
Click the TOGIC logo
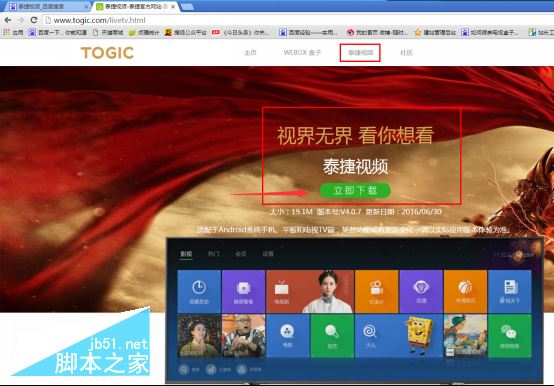click(x=107, y=53)
